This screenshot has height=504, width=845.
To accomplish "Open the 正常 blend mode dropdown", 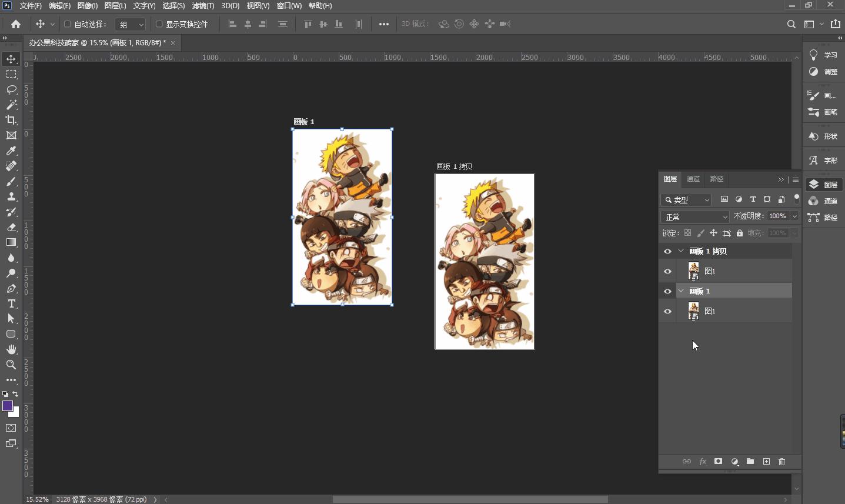I will pos(695,216).
